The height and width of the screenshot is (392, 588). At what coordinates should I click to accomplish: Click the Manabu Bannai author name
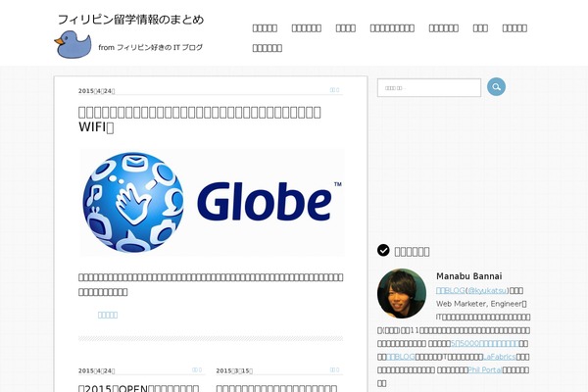(x=468, y=276)
